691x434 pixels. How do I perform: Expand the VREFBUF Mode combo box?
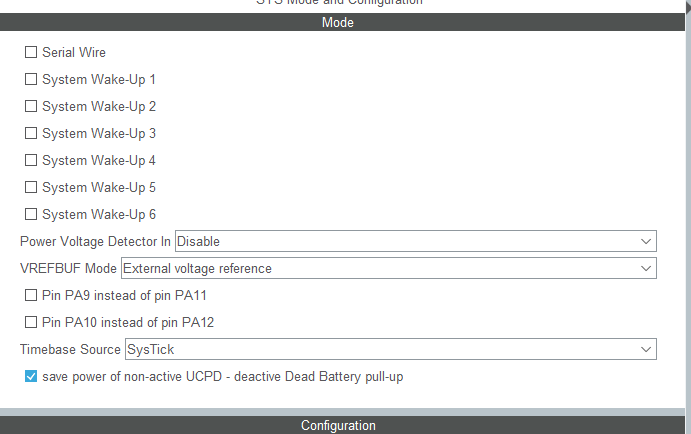click(x=388, y=268)
